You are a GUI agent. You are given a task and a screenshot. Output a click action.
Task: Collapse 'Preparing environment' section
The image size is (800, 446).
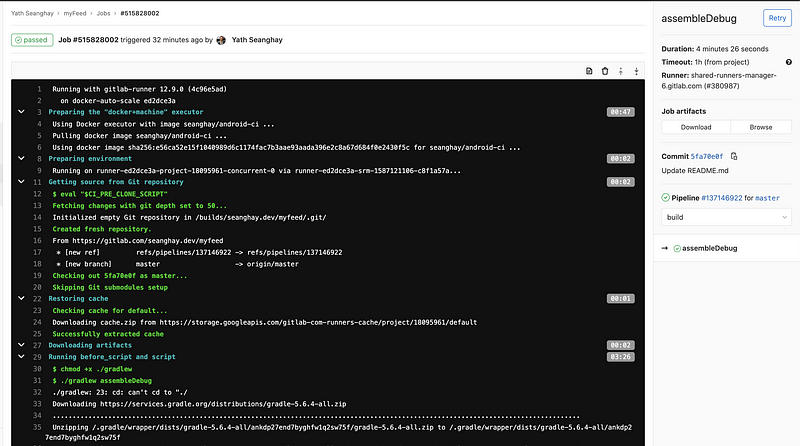coord(21,158)
